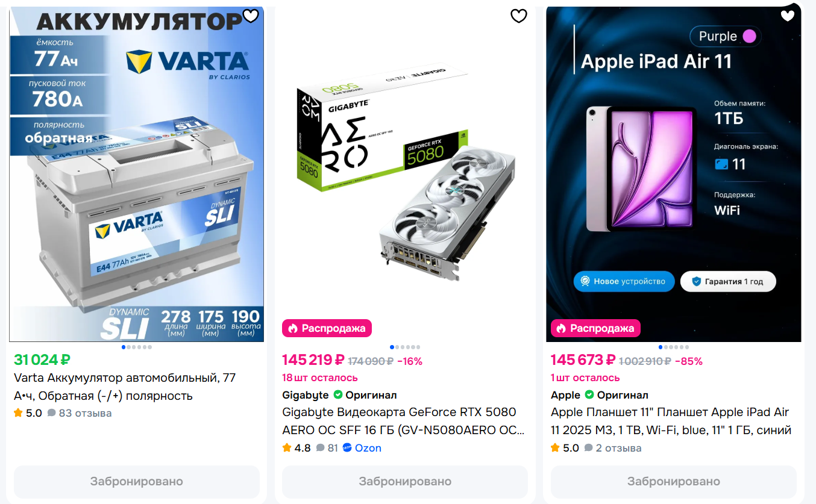
Task: Click the flame Распродажа badge on Gigabyte card
Action: click(327, 328)
